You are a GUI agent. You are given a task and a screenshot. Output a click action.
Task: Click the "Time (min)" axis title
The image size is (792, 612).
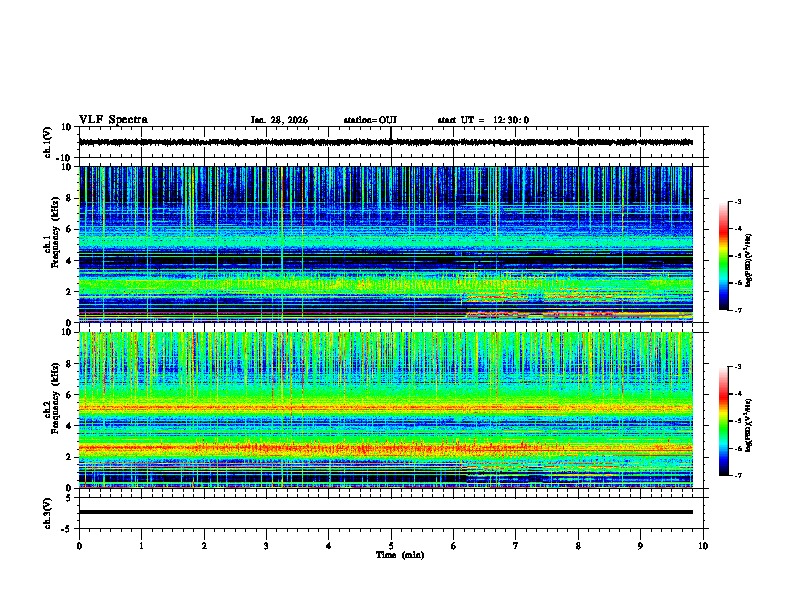[x=400, y=555]
